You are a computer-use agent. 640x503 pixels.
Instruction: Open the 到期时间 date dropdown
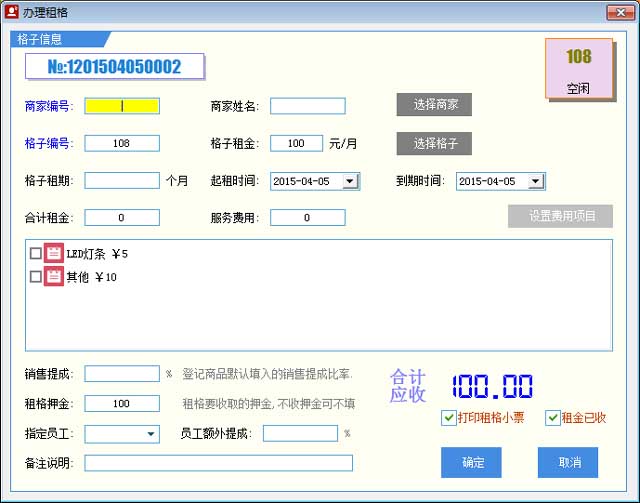pos(536,181)
